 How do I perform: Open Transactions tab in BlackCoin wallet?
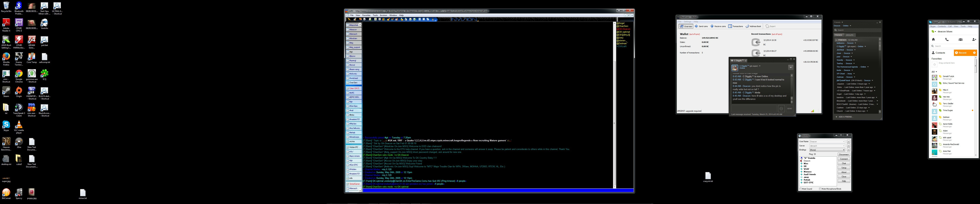tap(736, 26)
